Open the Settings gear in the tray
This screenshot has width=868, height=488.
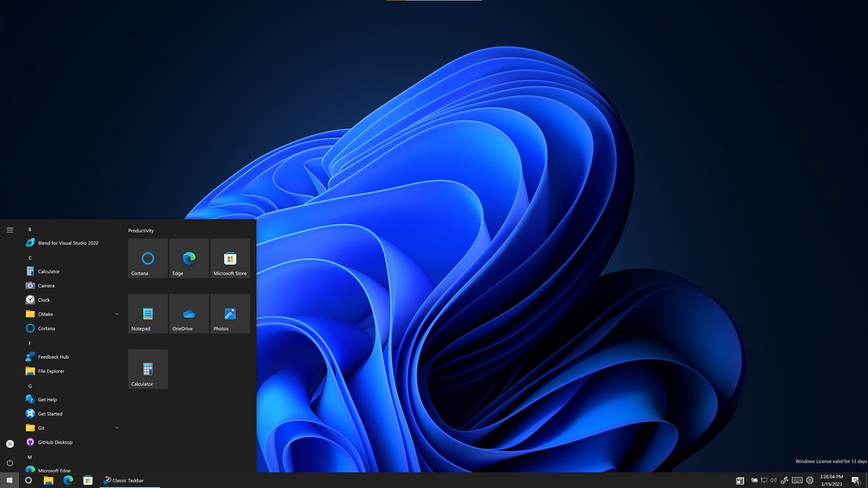(x=809, y=480)
